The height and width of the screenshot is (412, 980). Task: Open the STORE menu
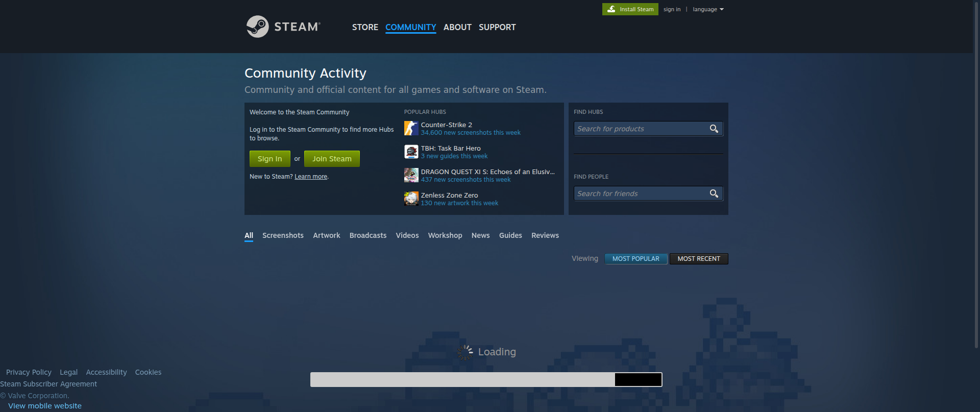coord(365,27)
